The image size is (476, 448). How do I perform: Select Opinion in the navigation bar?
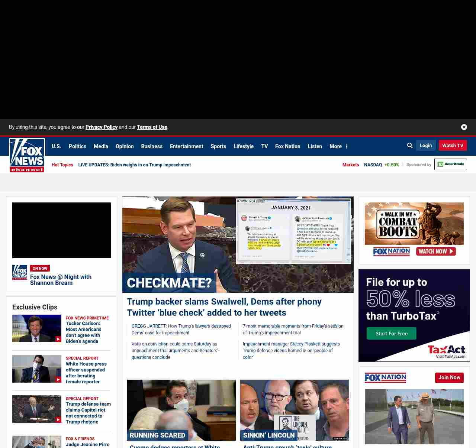pos(125,146)
